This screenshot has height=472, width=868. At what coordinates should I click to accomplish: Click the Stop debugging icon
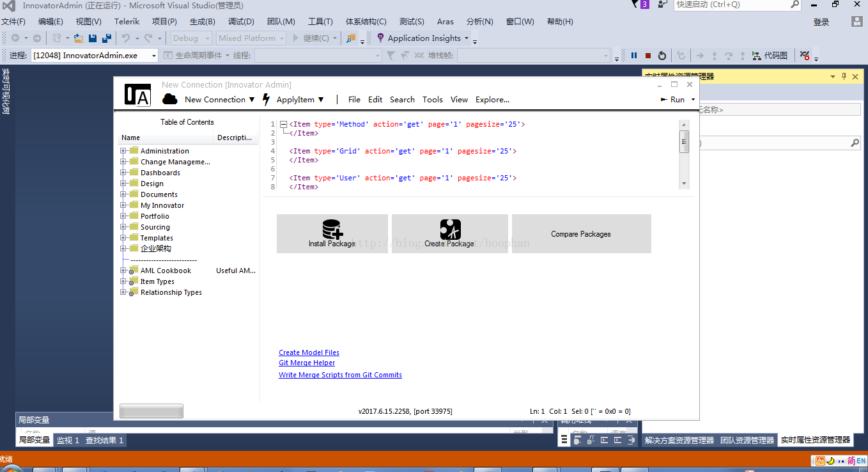point(648,56)
